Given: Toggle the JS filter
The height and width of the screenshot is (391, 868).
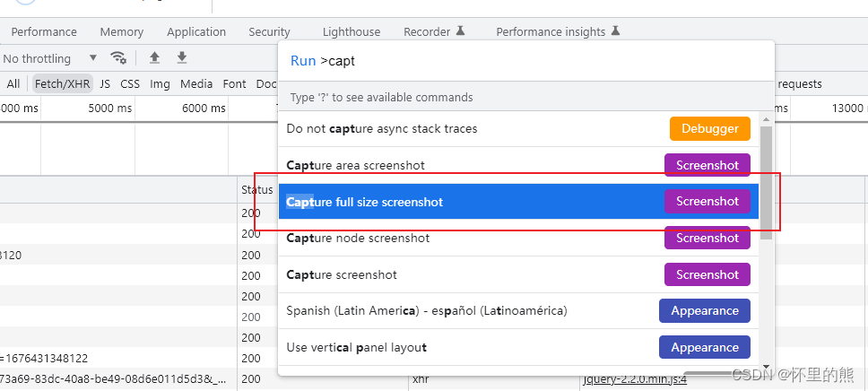Looking at the screenshot, I should point(105,83).
